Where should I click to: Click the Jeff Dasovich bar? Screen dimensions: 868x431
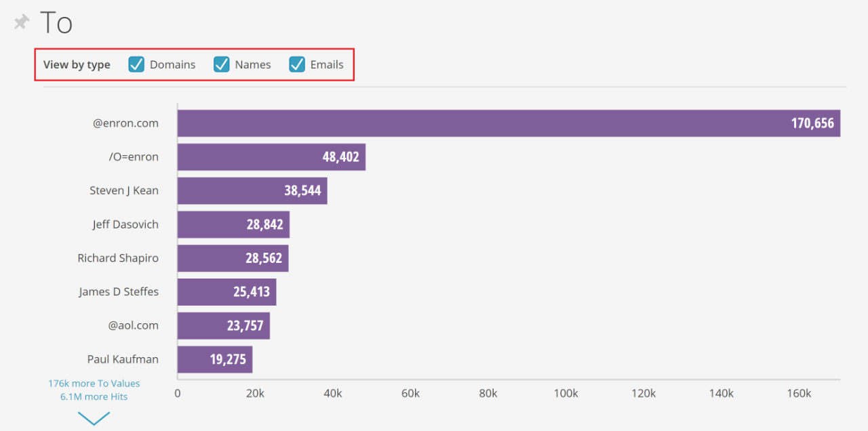click(x=233, y=224)
